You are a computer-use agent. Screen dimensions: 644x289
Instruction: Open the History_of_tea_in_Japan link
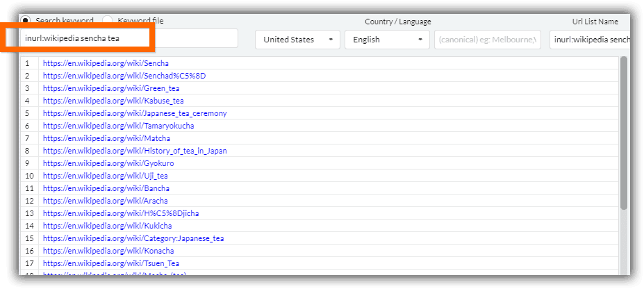point(135,151)
